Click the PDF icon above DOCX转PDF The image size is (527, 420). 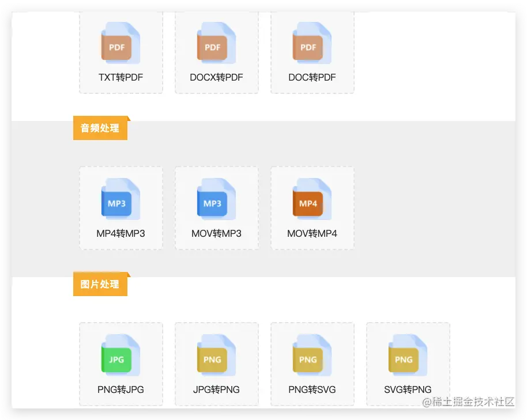pyautogui.click(x=216, y=43)
